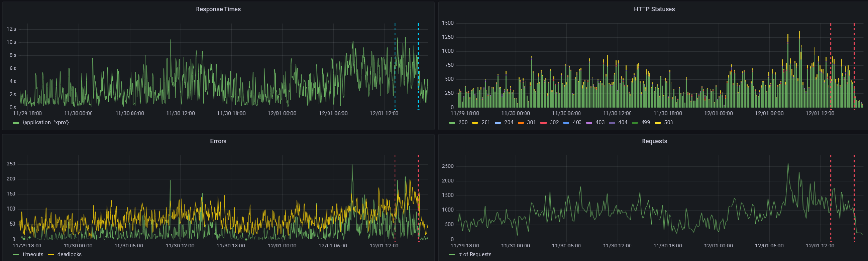This screenshot has height=261, width=868.
Task: Toggle the 301 status series label
Action: tap(531, 123)
